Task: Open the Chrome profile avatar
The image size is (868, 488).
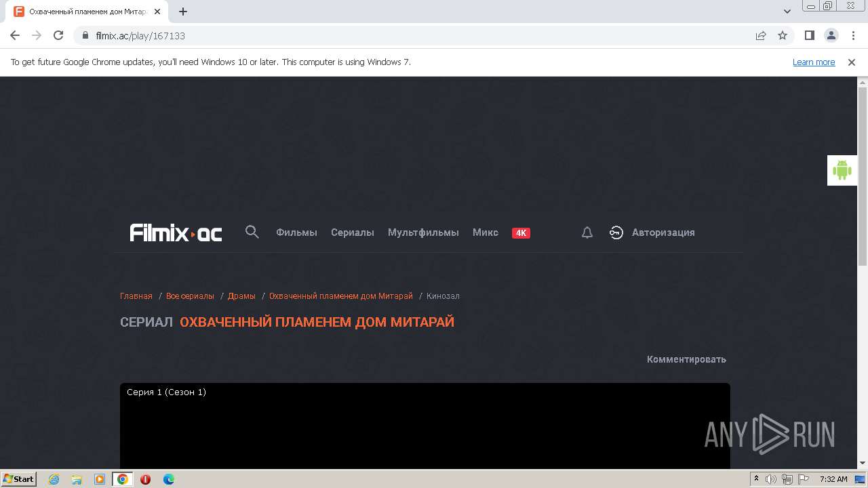Action: 831,35
